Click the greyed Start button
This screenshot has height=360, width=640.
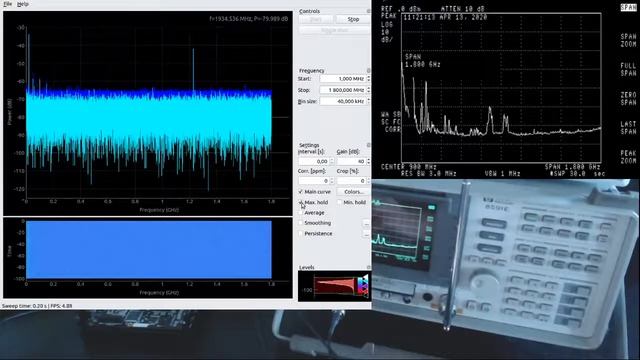click(x=316, y=19)
